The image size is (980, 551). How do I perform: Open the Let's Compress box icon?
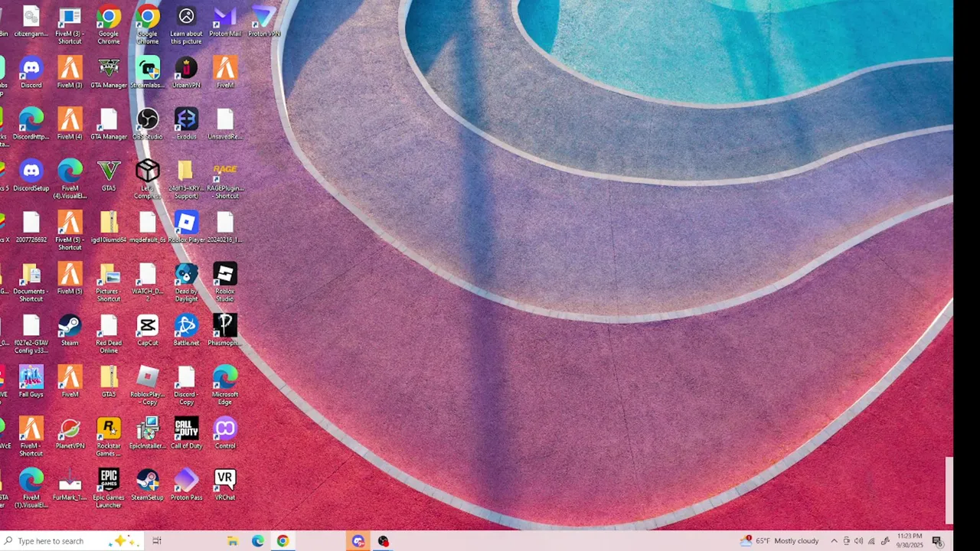pyautogui.click(x=148, y=180)
